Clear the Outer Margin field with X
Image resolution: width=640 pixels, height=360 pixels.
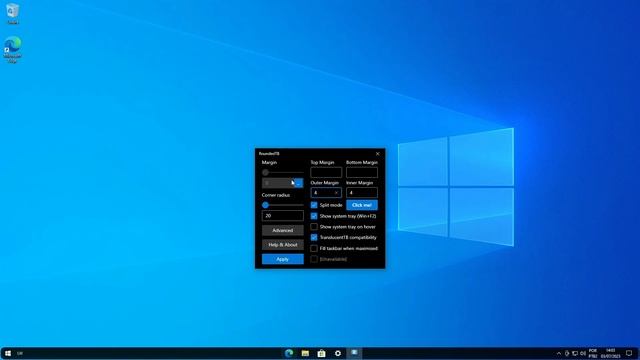[336, 193]
